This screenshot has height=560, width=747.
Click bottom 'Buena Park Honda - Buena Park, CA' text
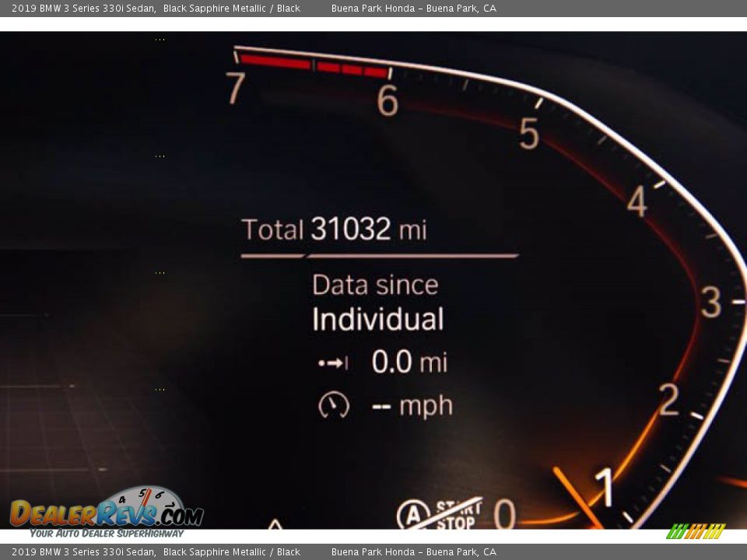[413, 552]
